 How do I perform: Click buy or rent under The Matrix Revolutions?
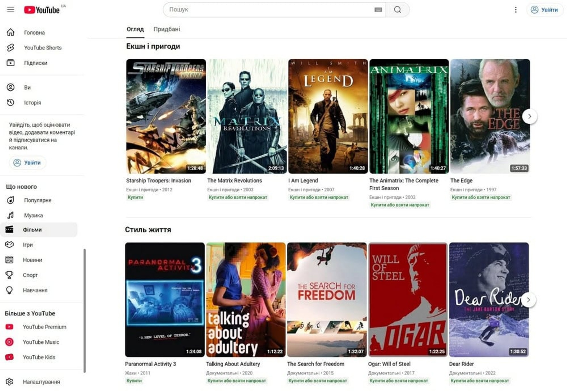point(238,197)
